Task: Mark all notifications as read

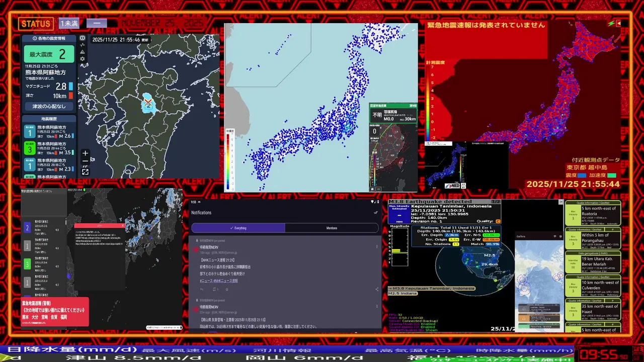Action: [375, 213]
